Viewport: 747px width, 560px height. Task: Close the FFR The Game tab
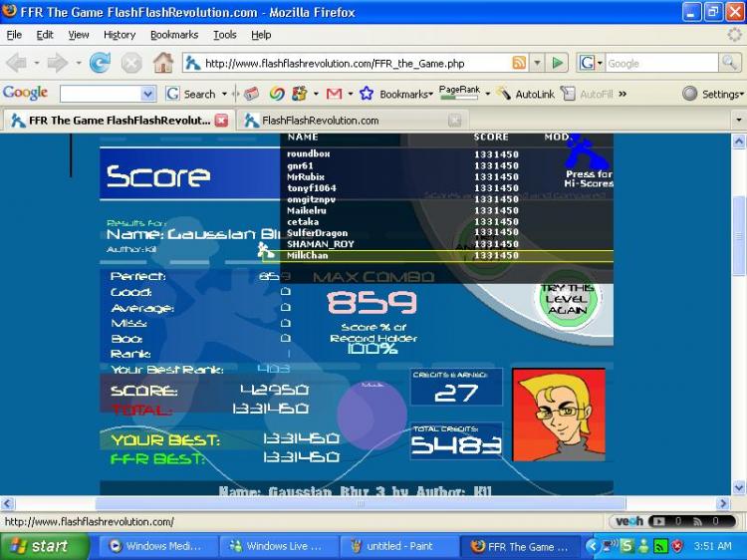(x=221, y=121)
